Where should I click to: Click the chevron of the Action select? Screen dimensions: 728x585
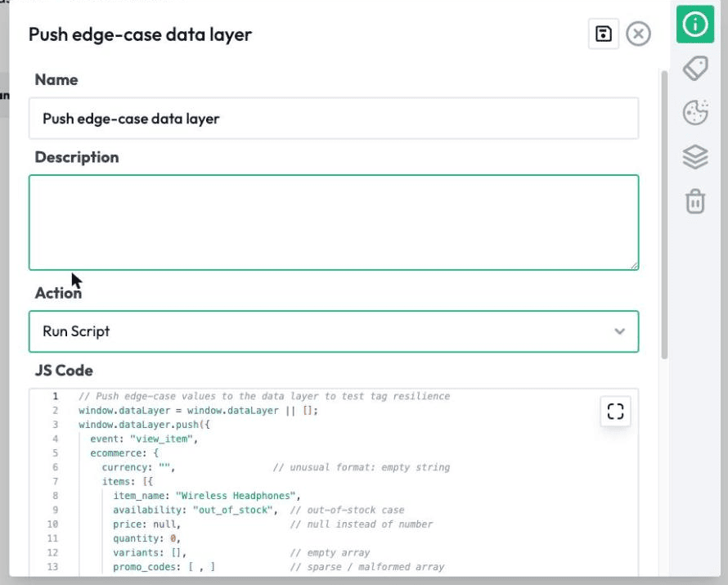click(x=619, y=331)
